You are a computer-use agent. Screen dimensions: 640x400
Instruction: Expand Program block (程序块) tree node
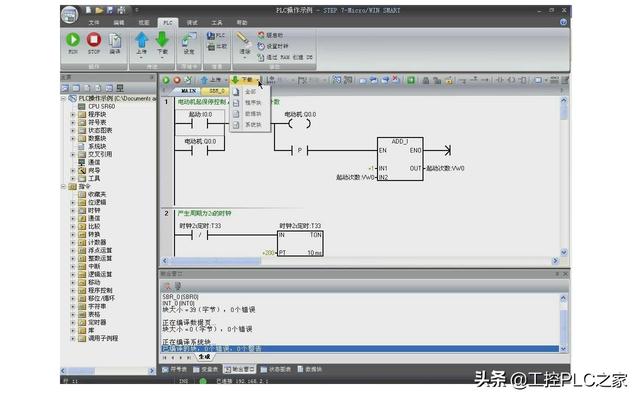tap(73, 115)
